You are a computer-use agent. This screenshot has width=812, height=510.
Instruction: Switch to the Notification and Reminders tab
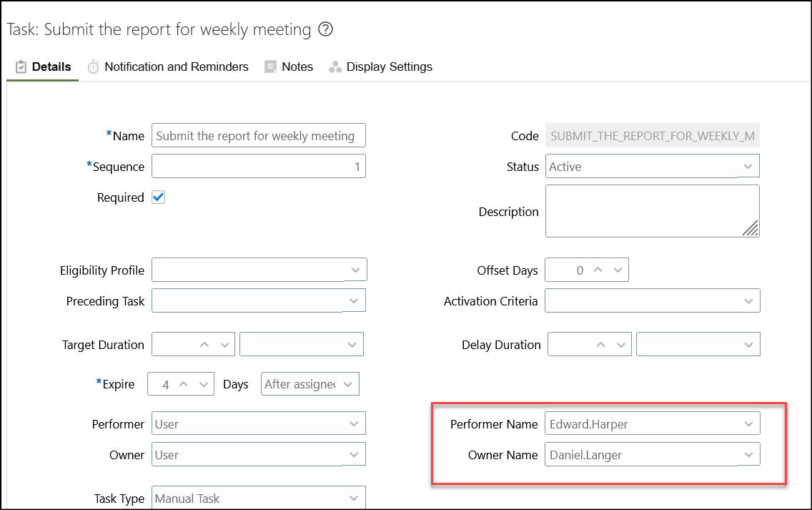(176, 66)
